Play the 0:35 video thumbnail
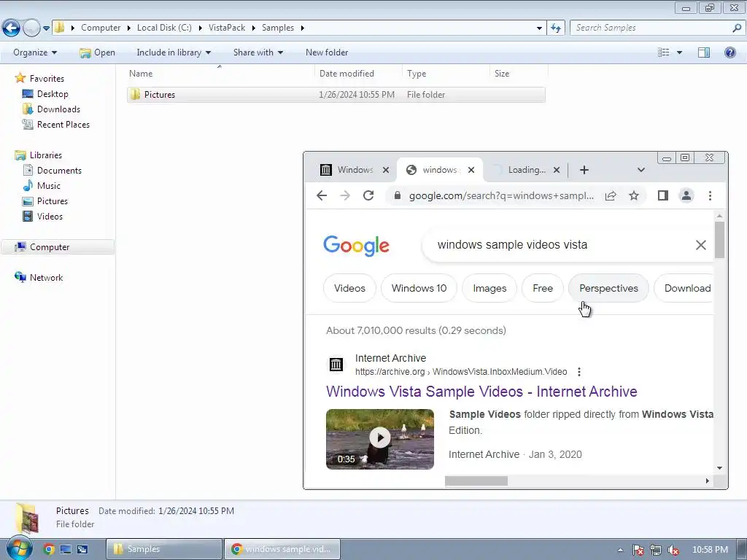The height and width of the screenshot is (560, 747). coord(379,439)
